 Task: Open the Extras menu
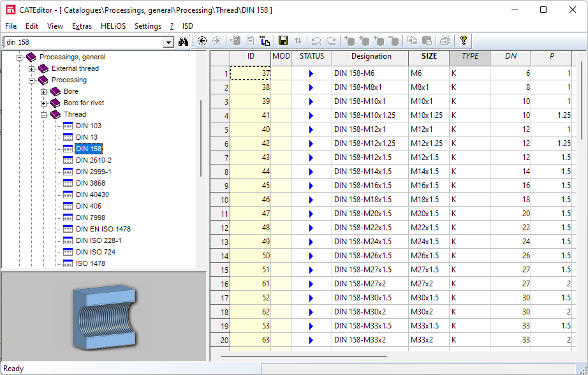[82, 26]
